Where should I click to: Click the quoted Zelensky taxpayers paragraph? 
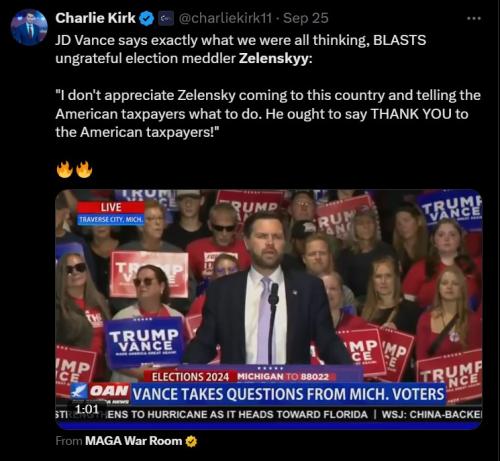point(268,114)
